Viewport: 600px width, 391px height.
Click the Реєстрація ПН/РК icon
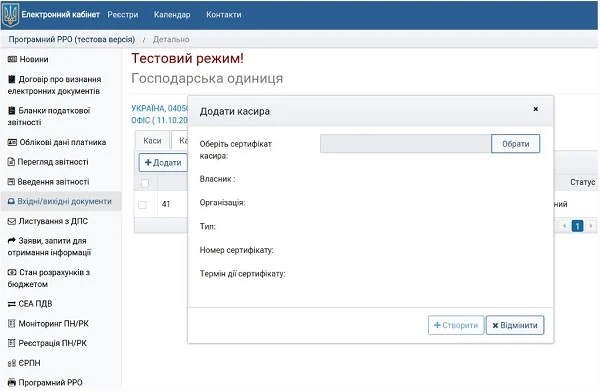(11, 343)
